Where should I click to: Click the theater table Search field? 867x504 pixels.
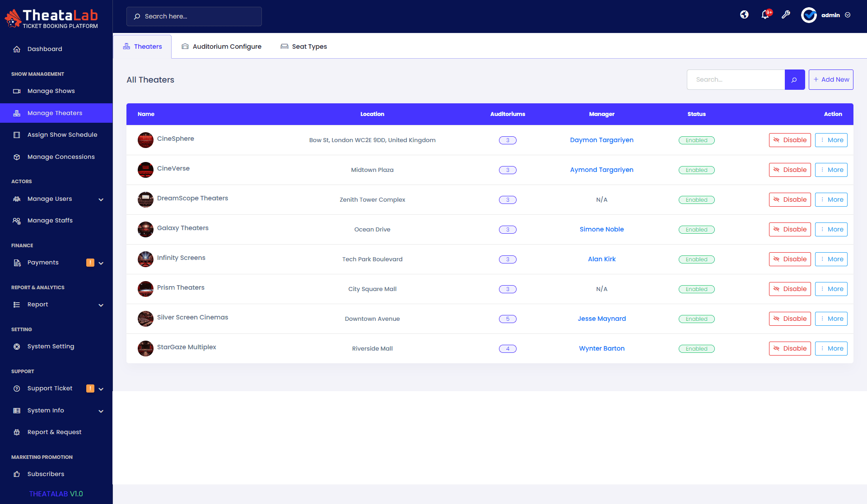(736, 80)
